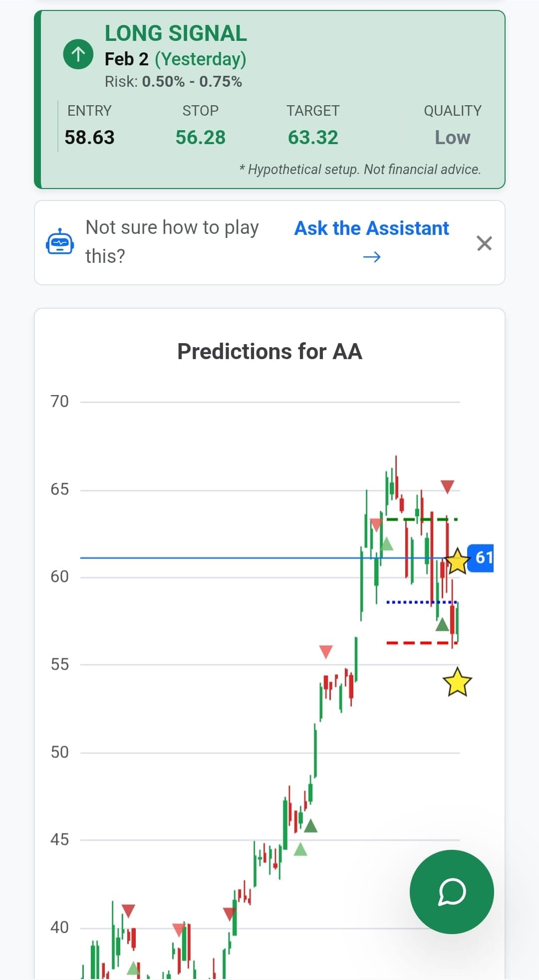Click the green up-arrow long signal icon
The image size is (539, 980).
[x=78, y=54]
